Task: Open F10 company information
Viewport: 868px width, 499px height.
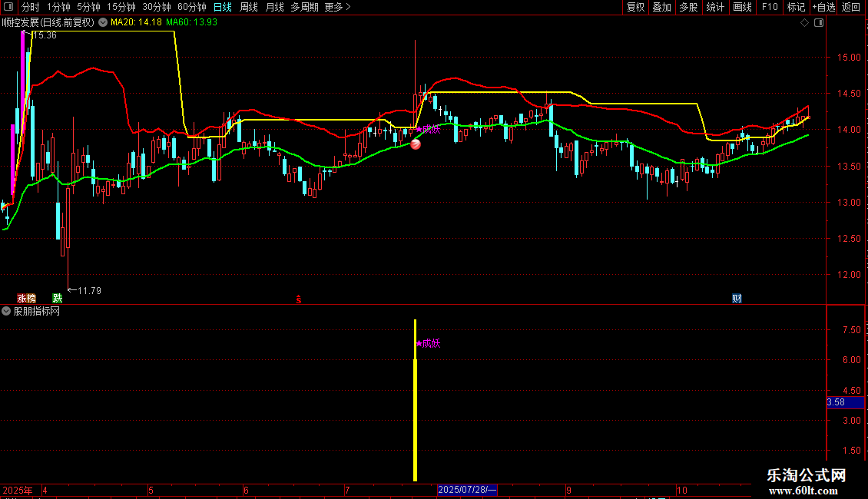Action: click(770, 7)
